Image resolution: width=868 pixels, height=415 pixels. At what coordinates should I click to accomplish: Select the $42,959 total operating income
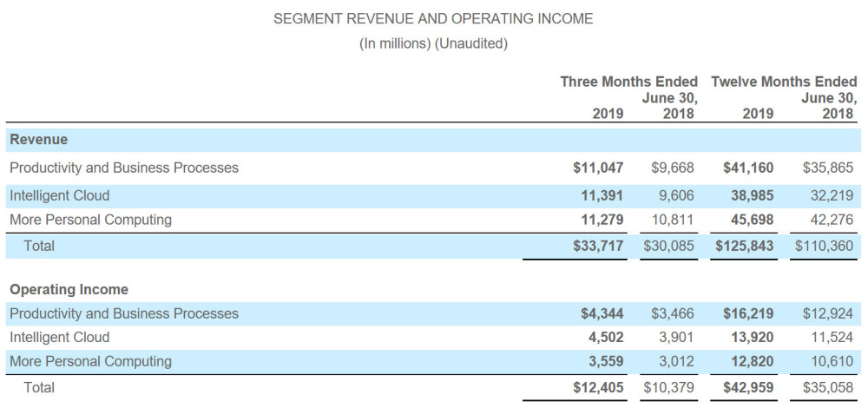click(x=748, y=387)
